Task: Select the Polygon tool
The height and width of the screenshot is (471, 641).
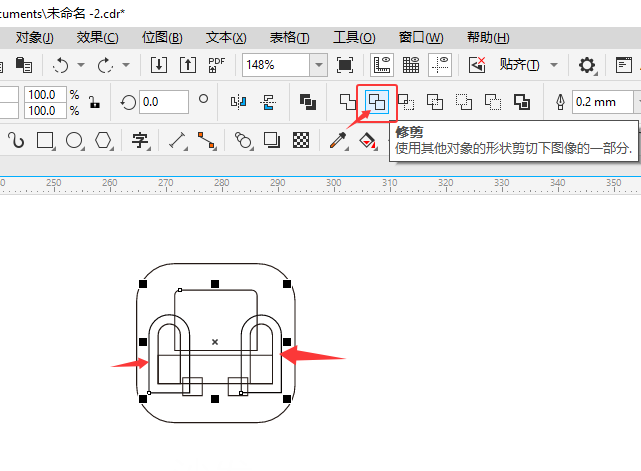Action: (103, 140)
